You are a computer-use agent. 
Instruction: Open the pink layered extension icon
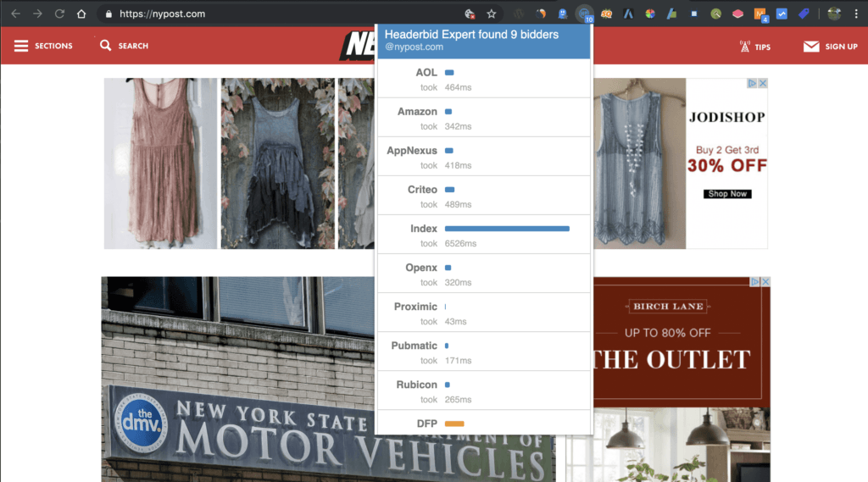coord(737,14)
